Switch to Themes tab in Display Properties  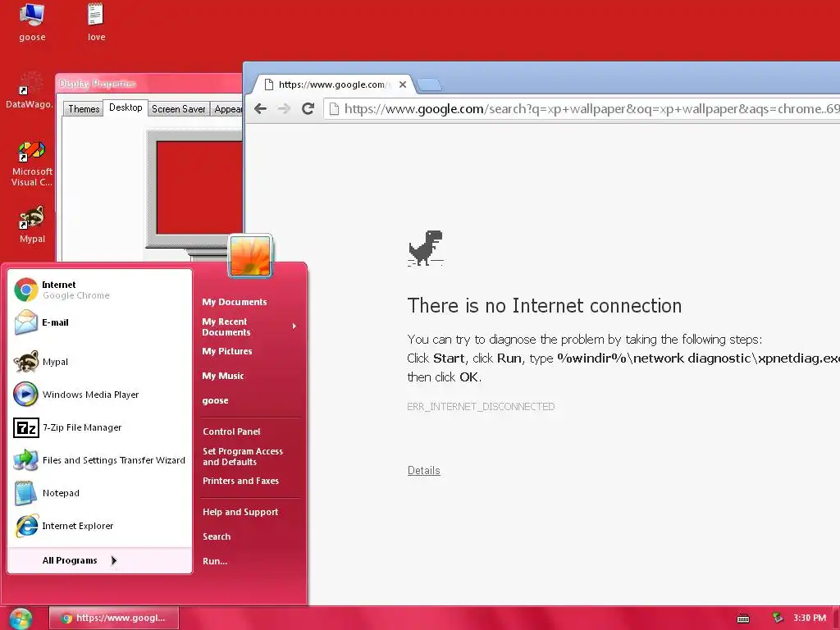84,109
